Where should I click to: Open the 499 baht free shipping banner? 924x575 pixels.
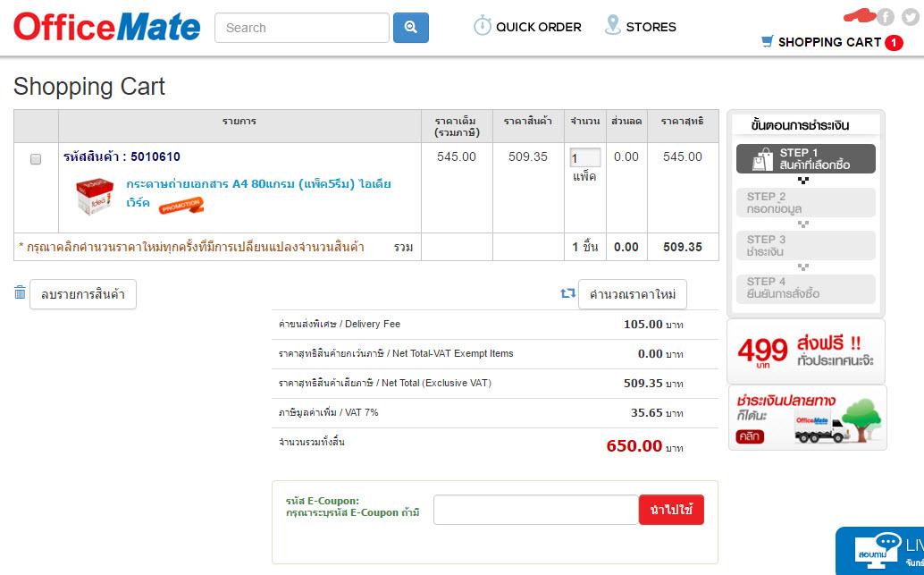click(x=806, y=351)
